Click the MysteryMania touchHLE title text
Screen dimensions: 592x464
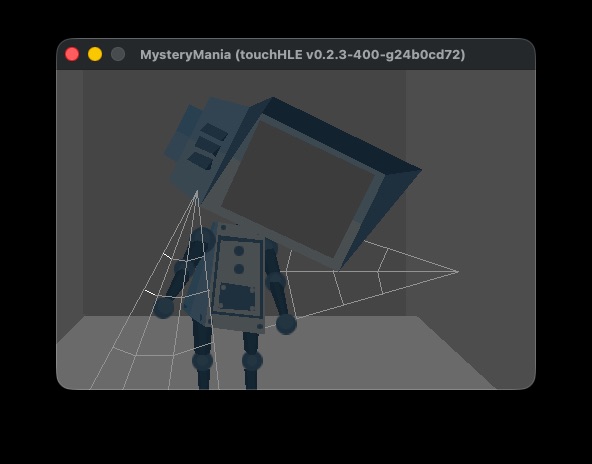pos(302,55)
